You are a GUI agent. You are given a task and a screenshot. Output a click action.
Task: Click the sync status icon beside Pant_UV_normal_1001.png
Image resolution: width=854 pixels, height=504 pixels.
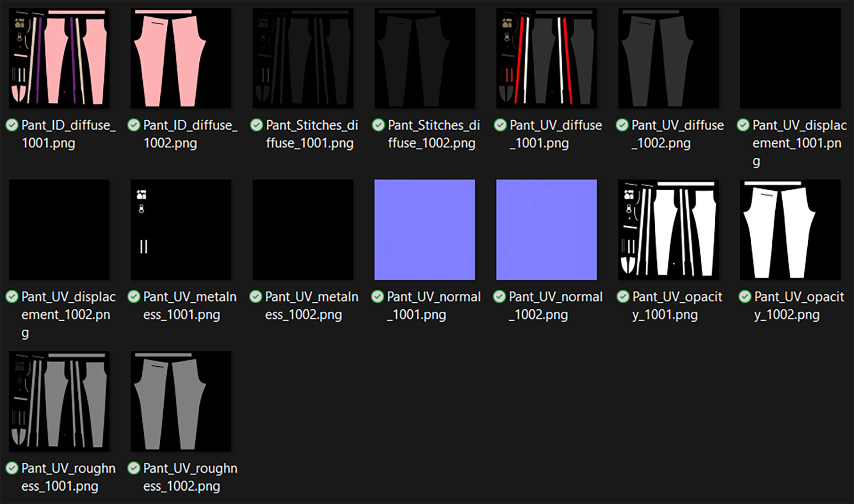(378, 296)
